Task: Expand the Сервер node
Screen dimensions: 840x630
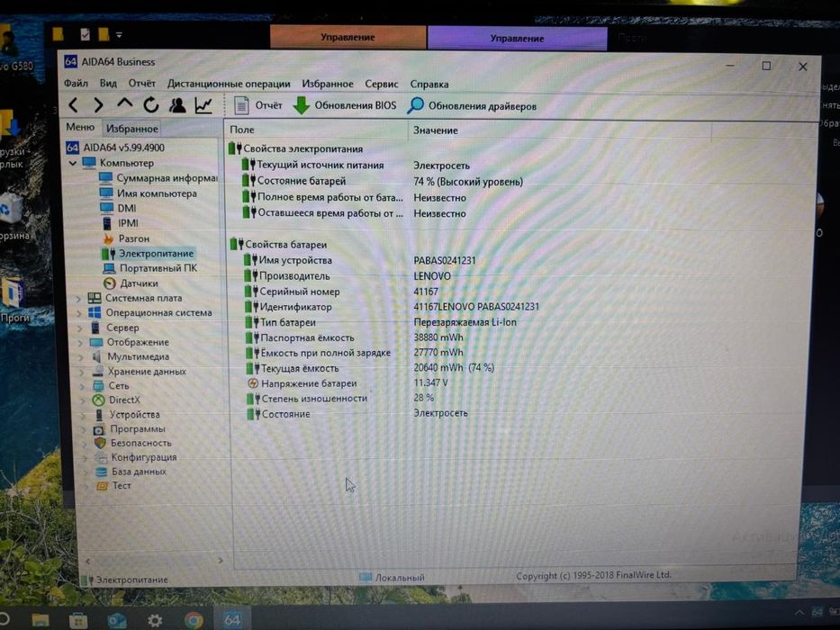Action: [x=80, y=328]
